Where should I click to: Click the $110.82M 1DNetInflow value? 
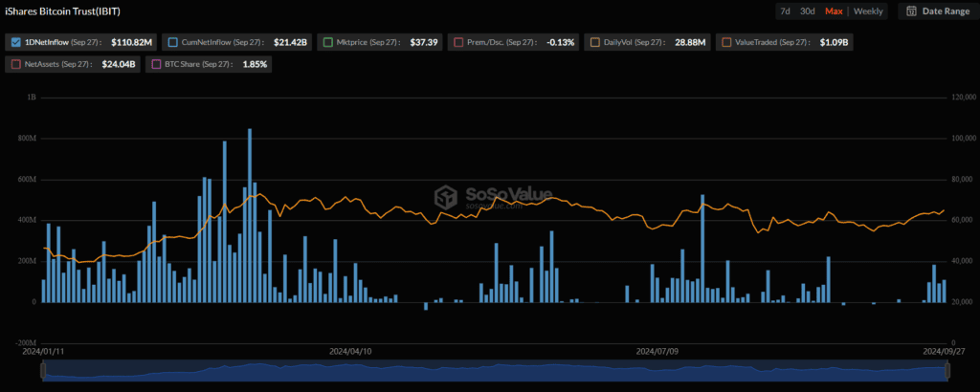tap(131, 42)
